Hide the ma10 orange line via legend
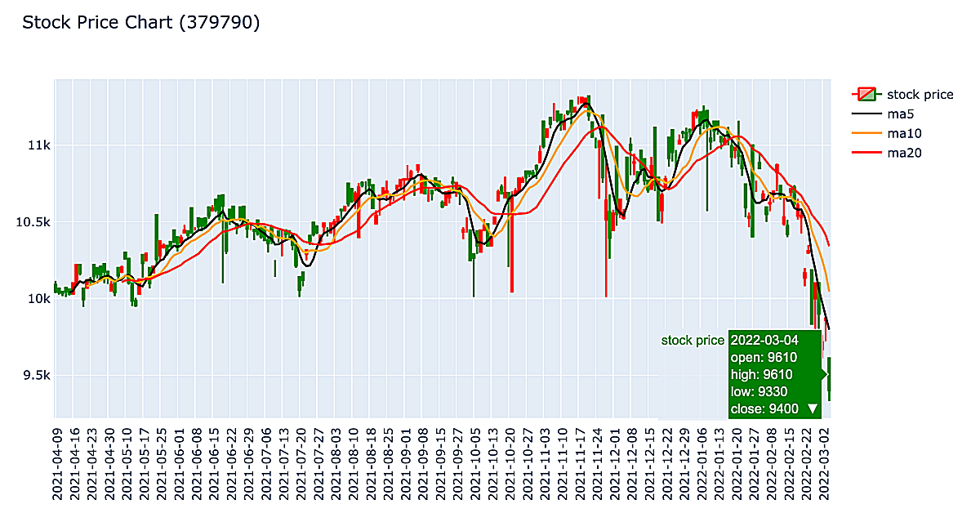Viewport: 980px width, 513px height. coord(888,133)
